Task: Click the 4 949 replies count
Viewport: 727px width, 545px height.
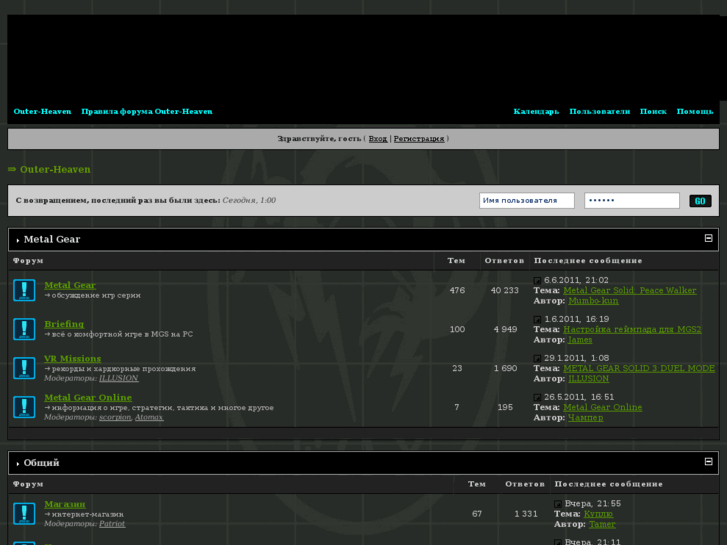Action: [505, 329]
